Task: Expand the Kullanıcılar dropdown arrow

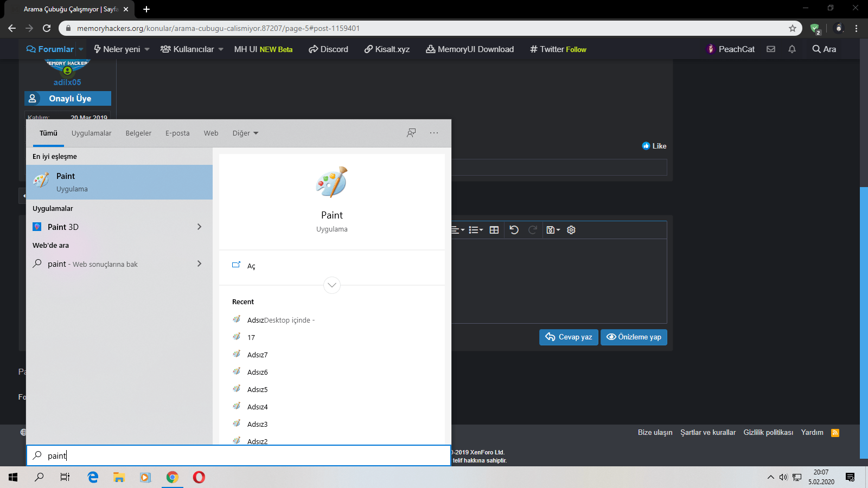Action: [x=221, y=49]
